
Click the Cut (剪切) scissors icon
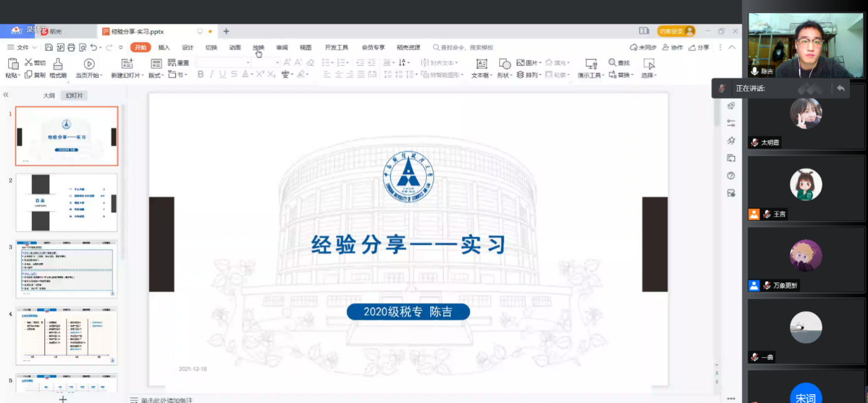coord(28,63)
